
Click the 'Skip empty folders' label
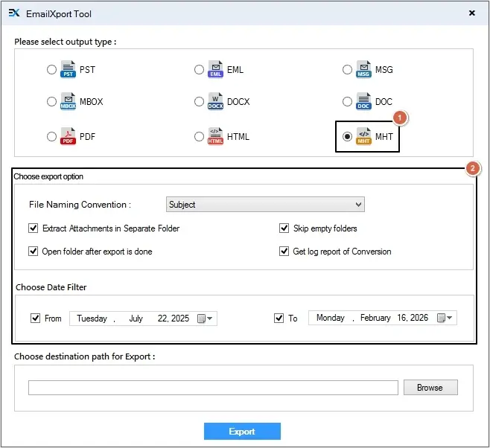(325, 228)
